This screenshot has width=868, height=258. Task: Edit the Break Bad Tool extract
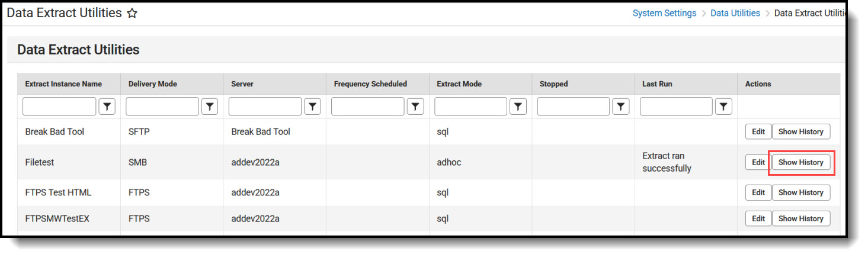coord(758,132)
